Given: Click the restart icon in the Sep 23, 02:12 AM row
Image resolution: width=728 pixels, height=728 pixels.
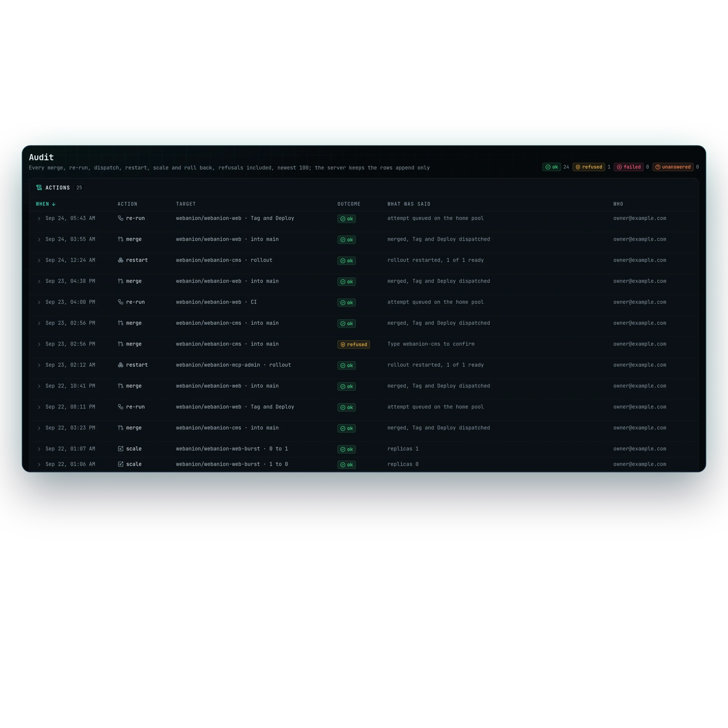Looking at the screenshot, I should coord(121,365).
